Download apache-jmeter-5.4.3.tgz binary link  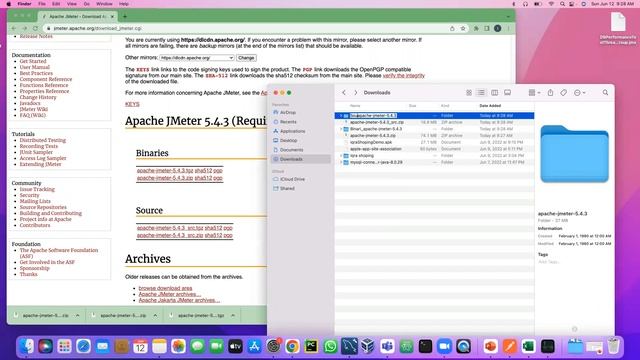(165, 171)
